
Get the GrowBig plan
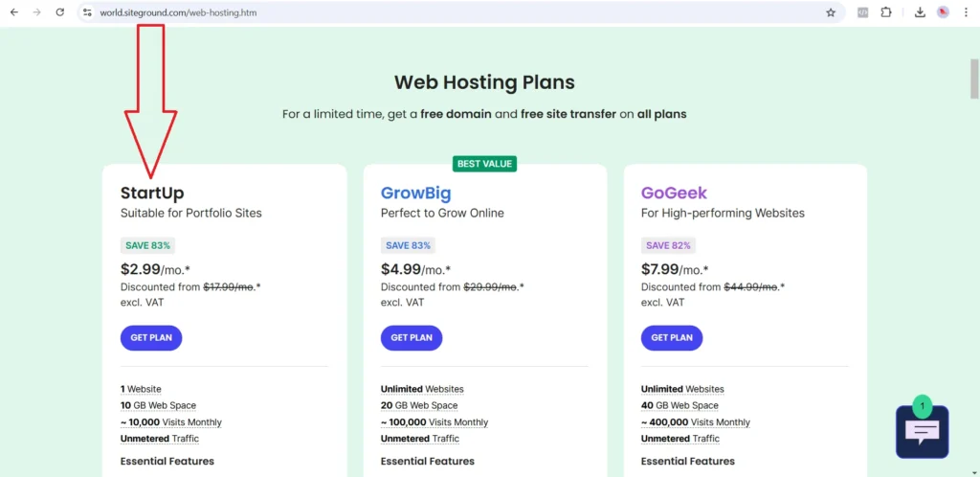tap(412, 337)
